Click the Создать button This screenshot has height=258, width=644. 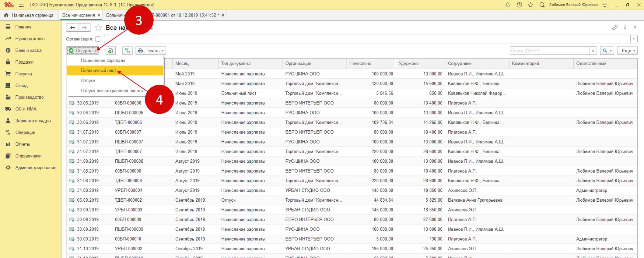coord(83,51)
